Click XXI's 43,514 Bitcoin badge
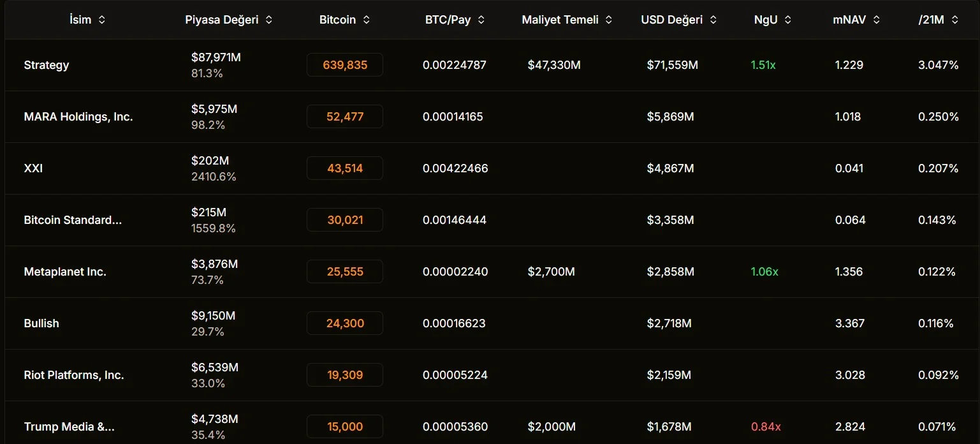 pyautogui.click(x=345, y=168)
